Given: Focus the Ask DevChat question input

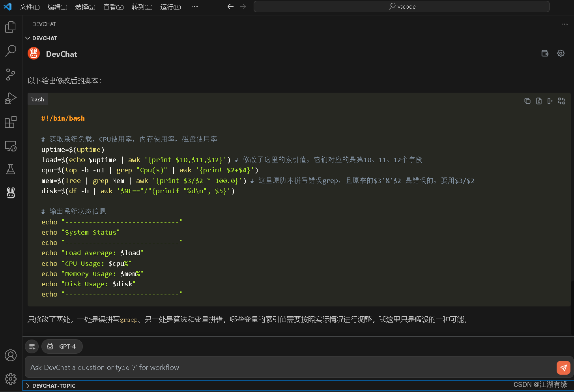Looking at the screenshot, I should click(291, 368).
